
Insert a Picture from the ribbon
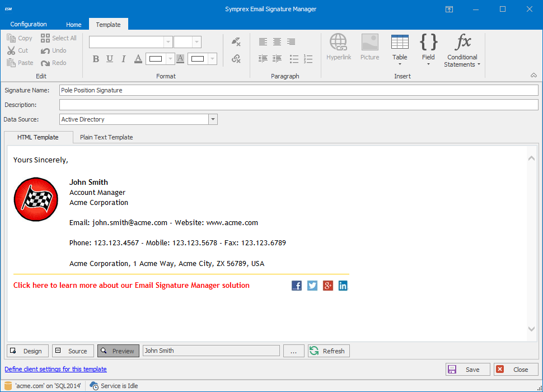[369, 47]
